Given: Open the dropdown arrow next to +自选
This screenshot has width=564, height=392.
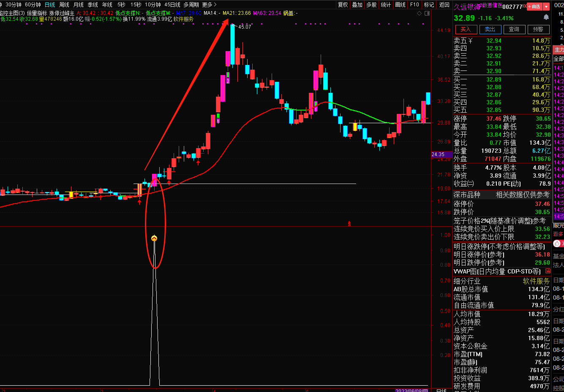Looking at the screenshot, I should tap(546, 6).
